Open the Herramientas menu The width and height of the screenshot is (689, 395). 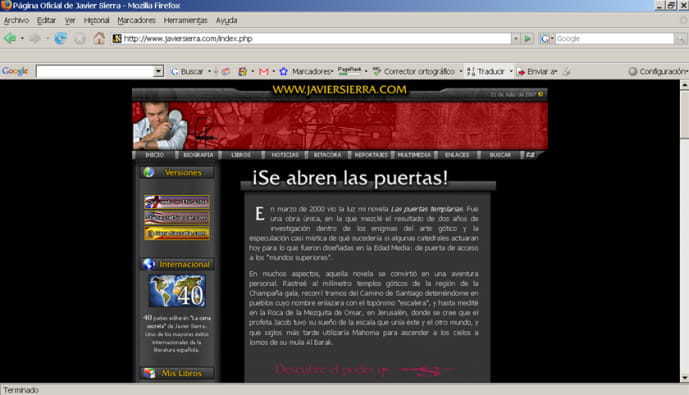point(185,20)
